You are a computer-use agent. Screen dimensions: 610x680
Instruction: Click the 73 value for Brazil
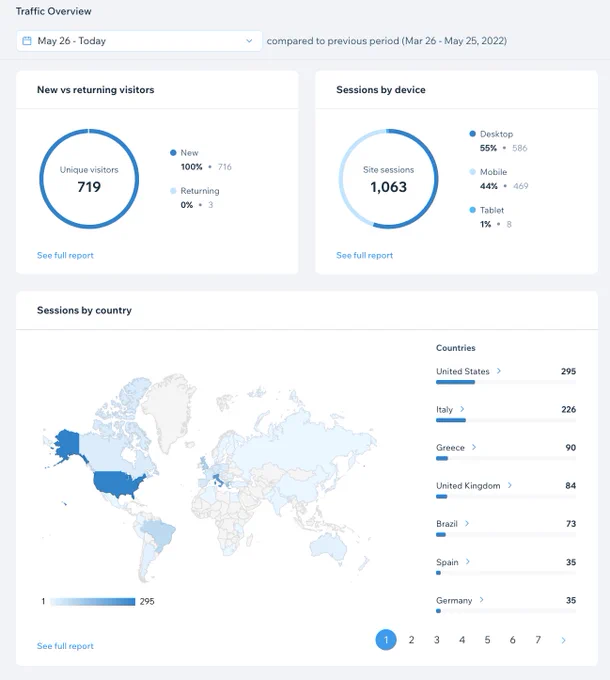point(571,524)
